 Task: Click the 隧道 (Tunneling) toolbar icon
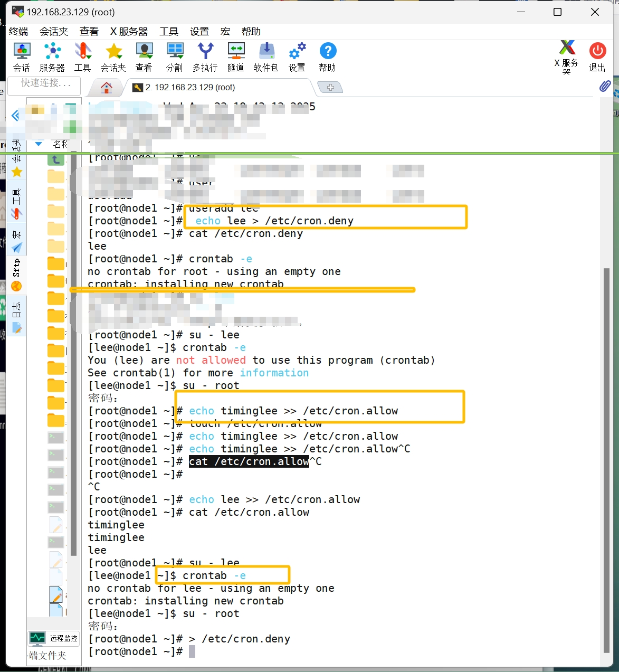(x=236, y=57)
